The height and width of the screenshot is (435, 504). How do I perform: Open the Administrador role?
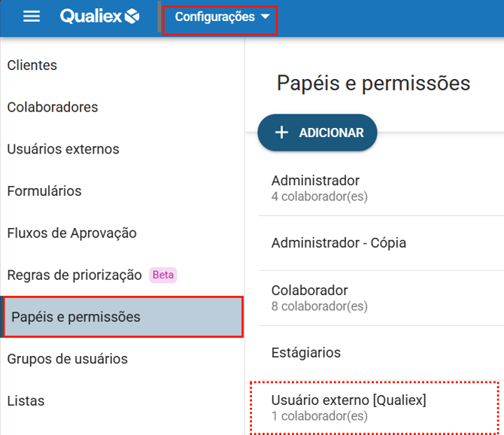tap(316, 187)
